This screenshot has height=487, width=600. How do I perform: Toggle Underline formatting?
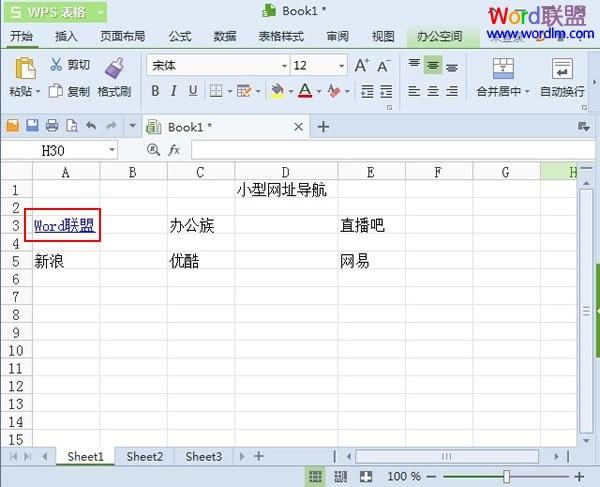tap(193, 91)
